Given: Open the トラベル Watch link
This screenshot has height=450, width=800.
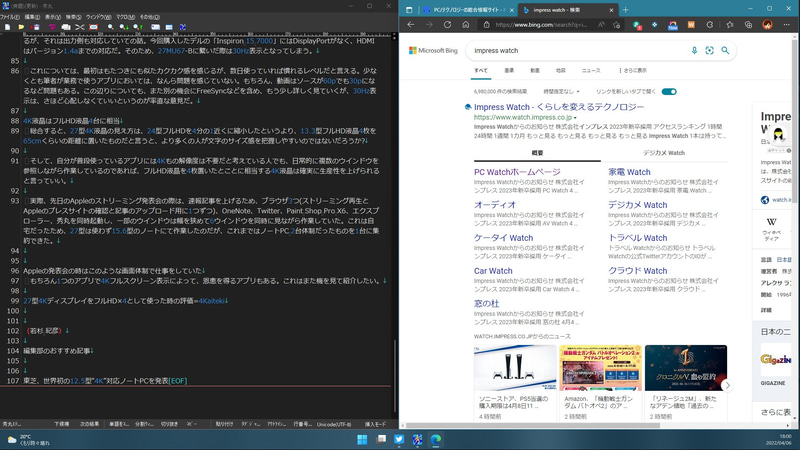Looking at the screenshot, I should [637, 238].
